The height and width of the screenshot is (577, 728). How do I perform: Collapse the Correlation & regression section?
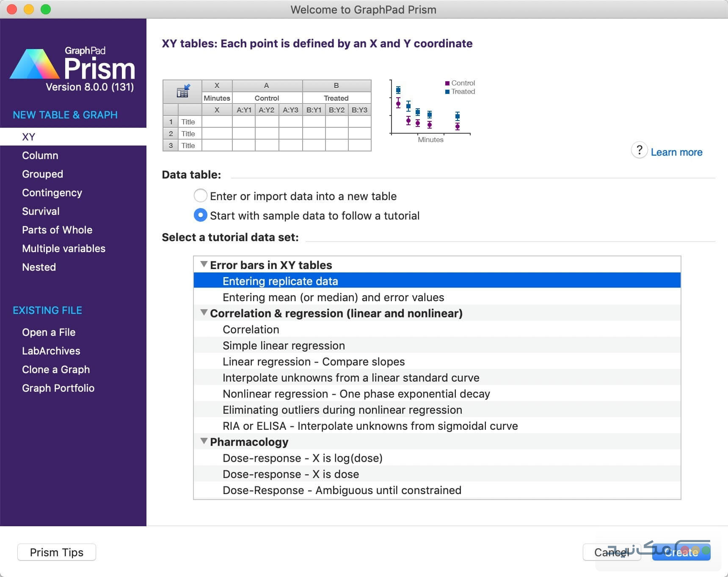tap(204, 313)
